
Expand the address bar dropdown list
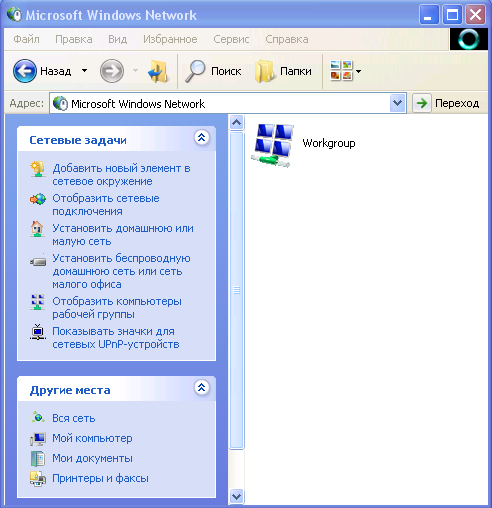click(398, 103)
